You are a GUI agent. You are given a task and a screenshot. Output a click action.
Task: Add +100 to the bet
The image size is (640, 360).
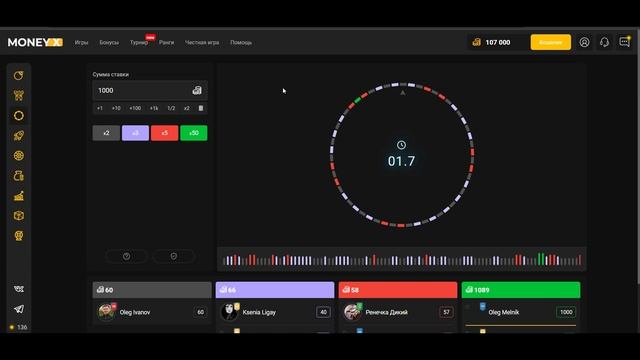tap(135, 108)
